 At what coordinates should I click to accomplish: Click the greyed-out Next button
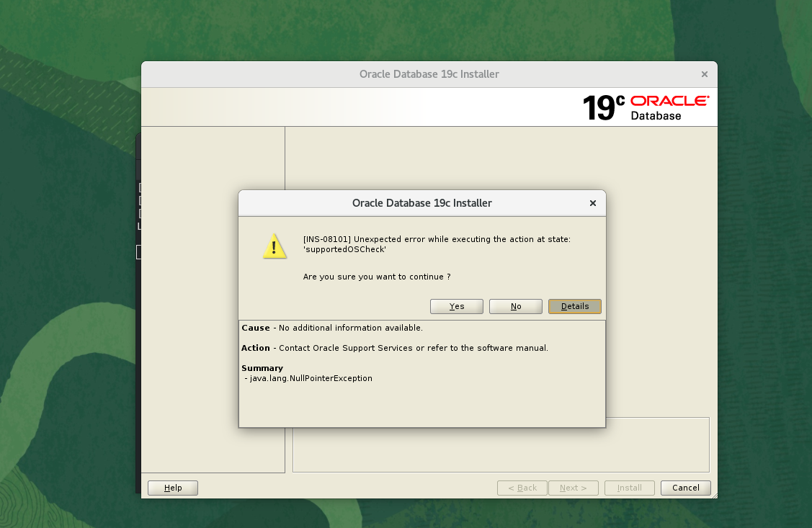coord(573,488)
